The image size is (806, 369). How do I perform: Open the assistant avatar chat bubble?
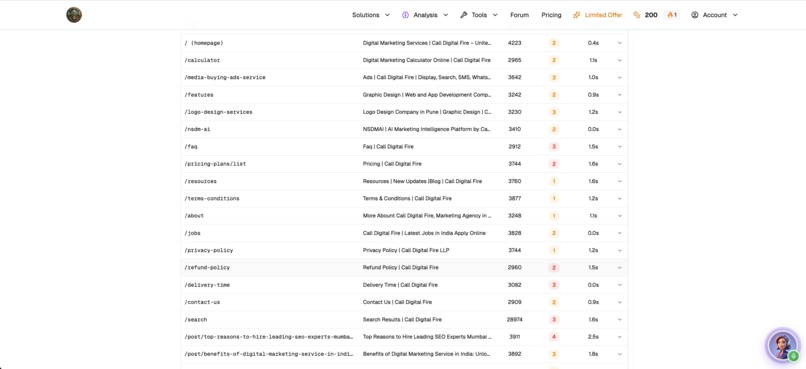(782, 345)
